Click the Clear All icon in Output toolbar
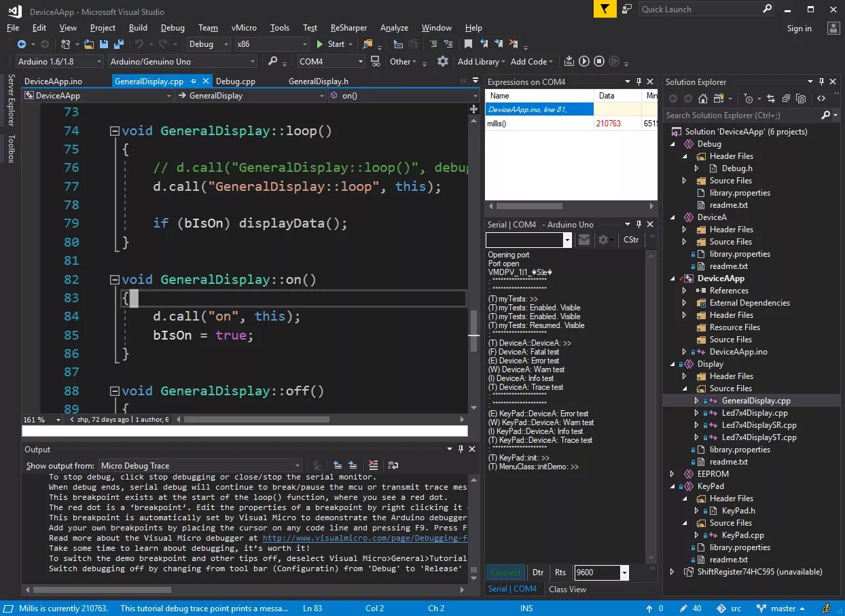 point(373,465)
